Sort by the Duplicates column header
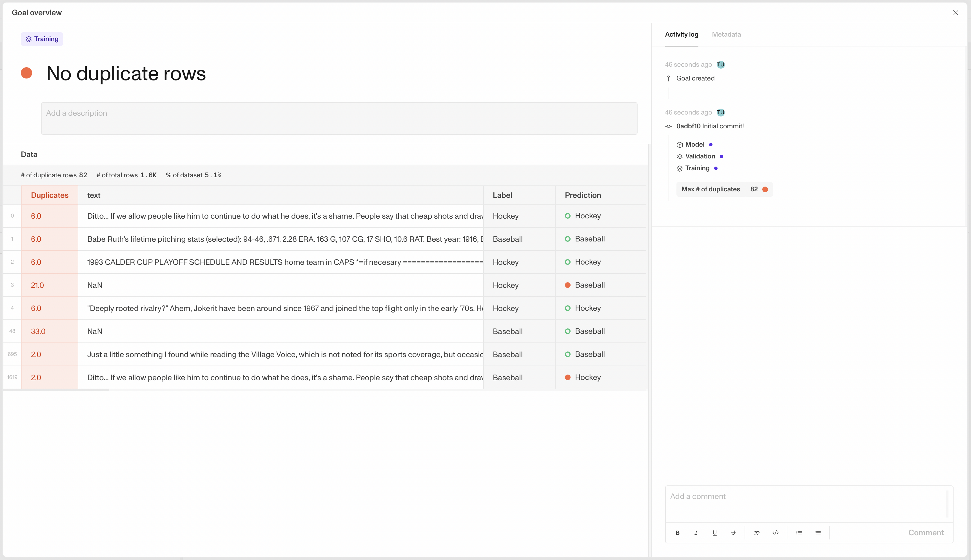Image resolution: width=971 pixels, height=560 pixels. point(50,195)
